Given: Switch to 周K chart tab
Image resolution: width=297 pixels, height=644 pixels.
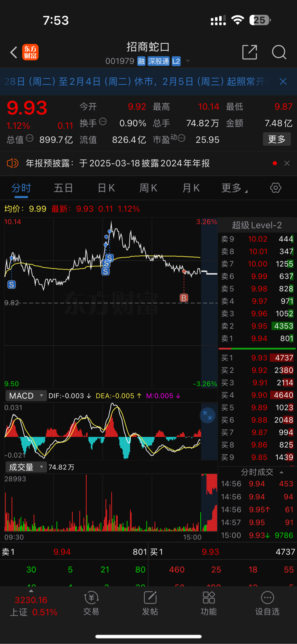Looking at the screenshot, I should [148, 188].
